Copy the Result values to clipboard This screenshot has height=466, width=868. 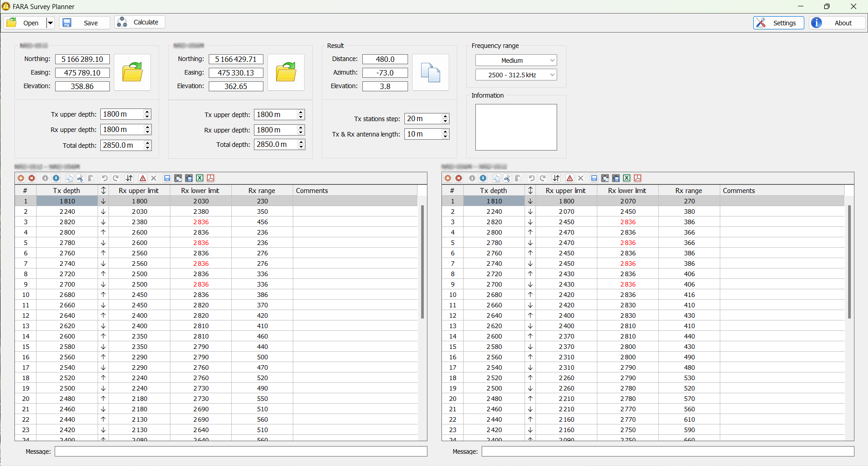tap(430, 72)
